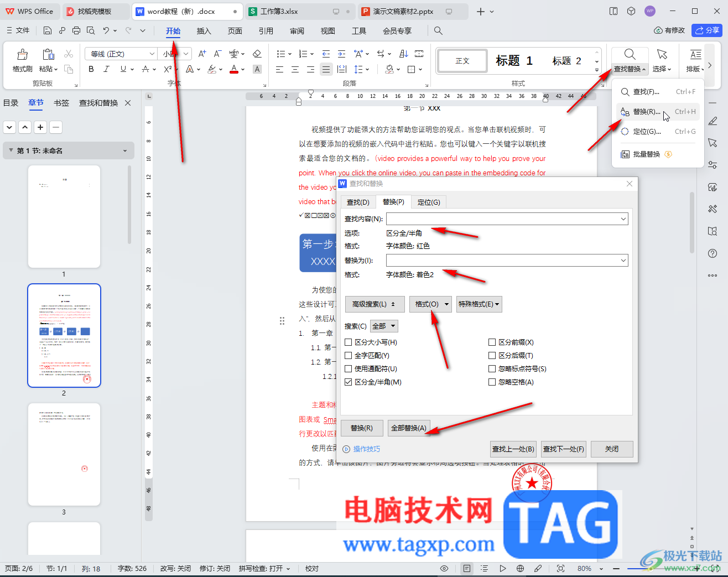The width and height of the screenshot is (728, 577).
Task: Toggle Italic formatting
Action: pyautogui.click(x=107, y=69)
